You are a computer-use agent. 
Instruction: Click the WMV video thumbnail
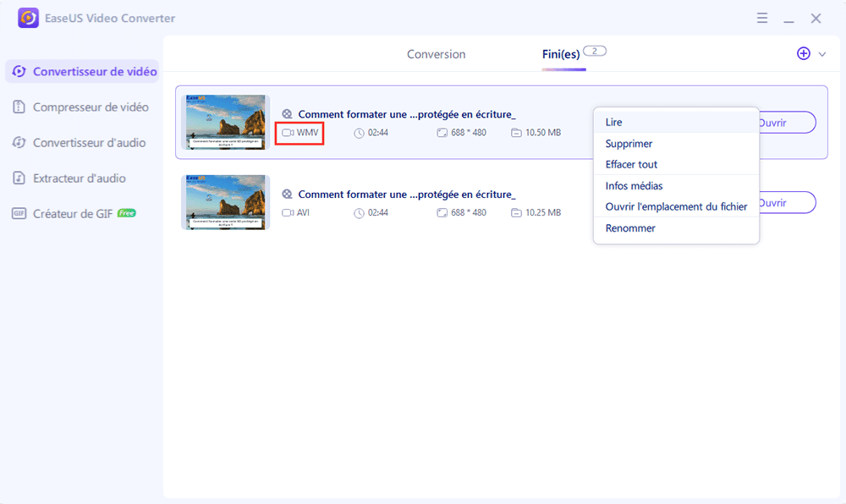coord(226,122)
